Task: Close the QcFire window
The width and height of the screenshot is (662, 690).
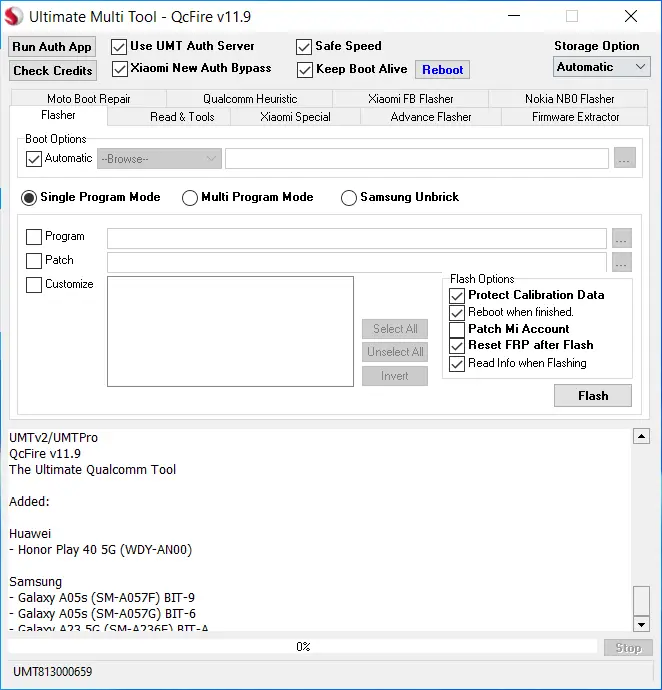Action: coord(631,16)
